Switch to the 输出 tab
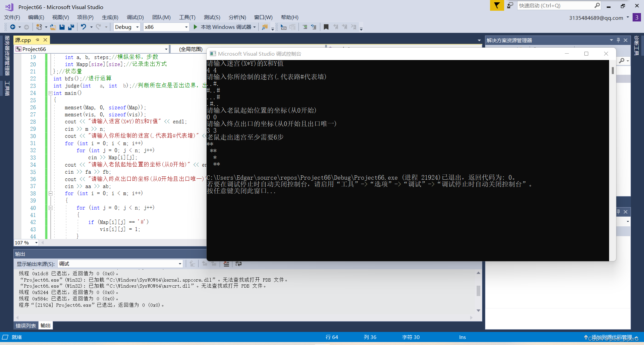 pos(46,326)
